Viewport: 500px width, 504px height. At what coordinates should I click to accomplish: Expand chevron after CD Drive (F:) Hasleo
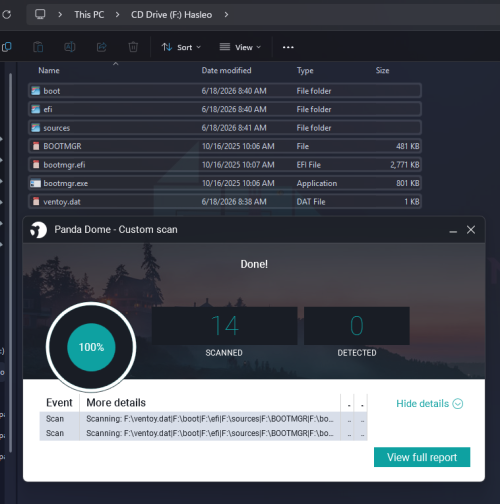click(226, 15)
